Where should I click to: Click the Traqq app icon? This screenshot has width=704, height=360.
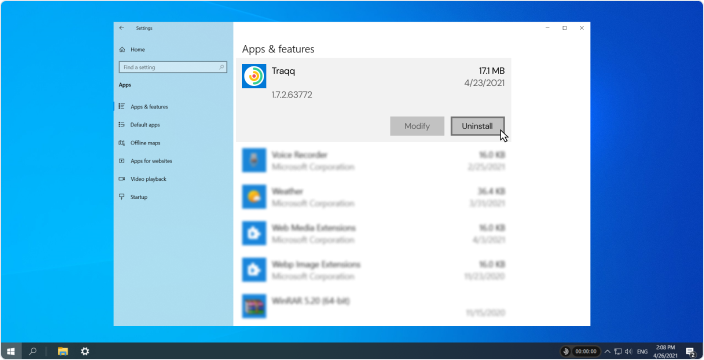254,76
